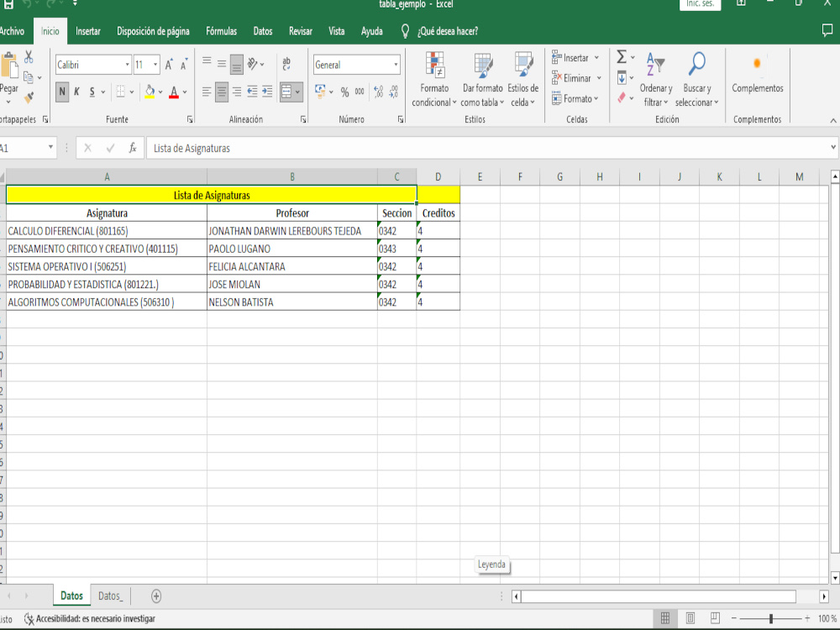This screenshot has height=630, width=840.
Task: Toggle Bold N button
Action: 62,92
